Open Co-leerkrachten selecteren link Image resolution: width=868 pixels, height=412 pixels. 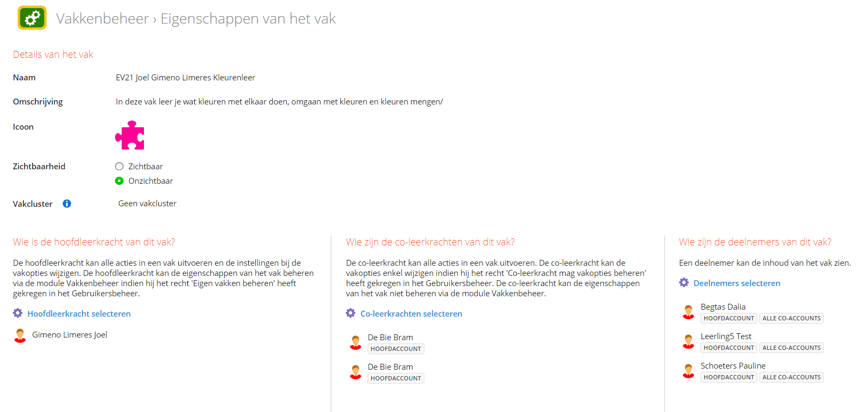(411, 314)
